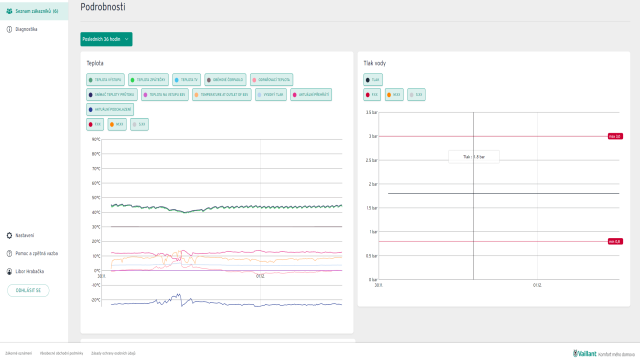640x360 pixels.
Task: Click the 3.5 bar axis label
Action: coord(371,112)
